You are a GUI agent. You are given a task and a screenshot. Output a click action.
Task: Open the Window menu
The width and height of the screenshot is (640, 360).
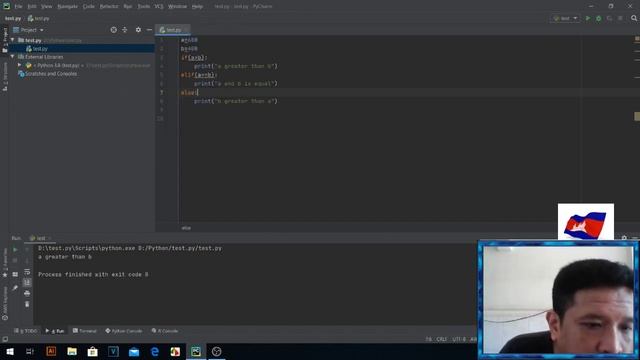point(177,7)
